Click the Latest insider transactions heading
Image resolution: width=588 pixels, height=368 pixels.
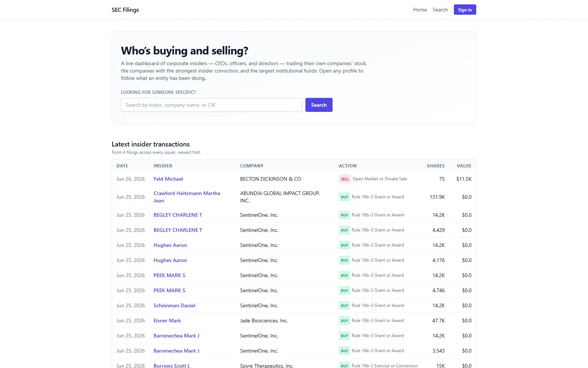pos(151,144)
